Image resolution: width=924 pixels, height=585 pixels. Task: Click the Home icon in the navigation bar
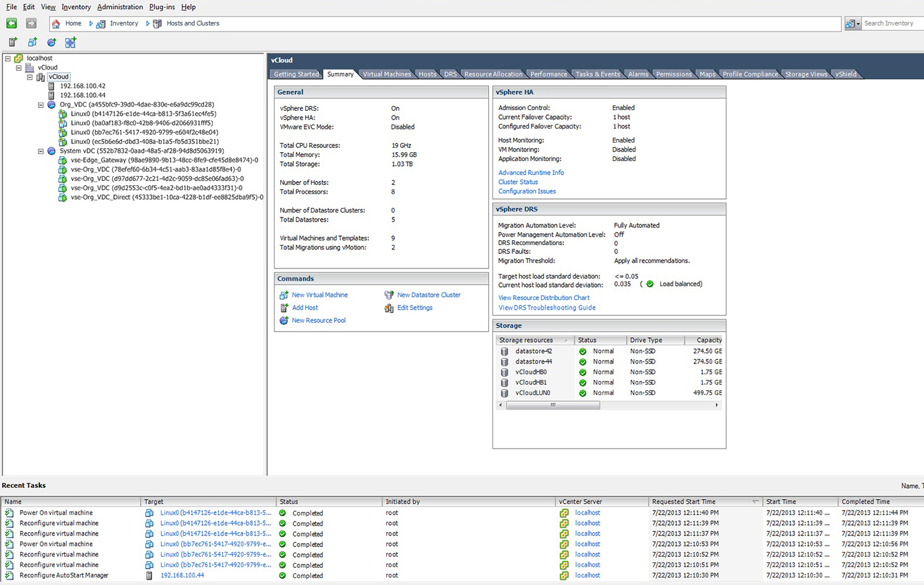[x=56, y=23]
